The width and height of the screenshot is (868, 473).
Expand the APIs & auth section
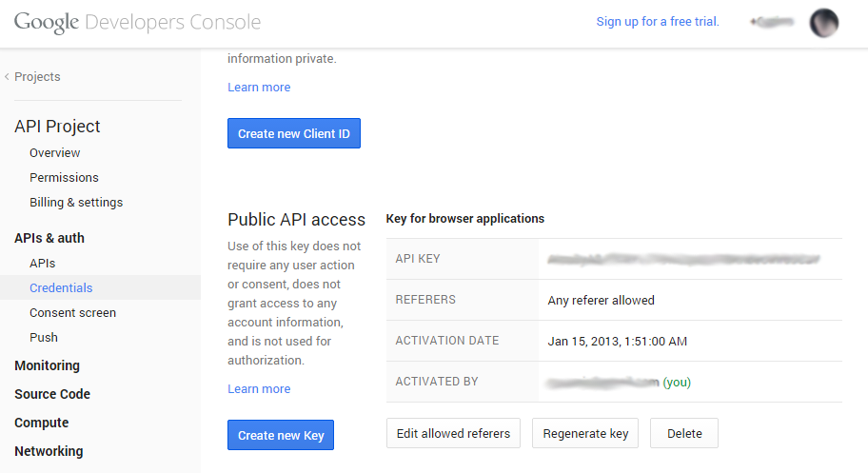click(x=49, y=238)
